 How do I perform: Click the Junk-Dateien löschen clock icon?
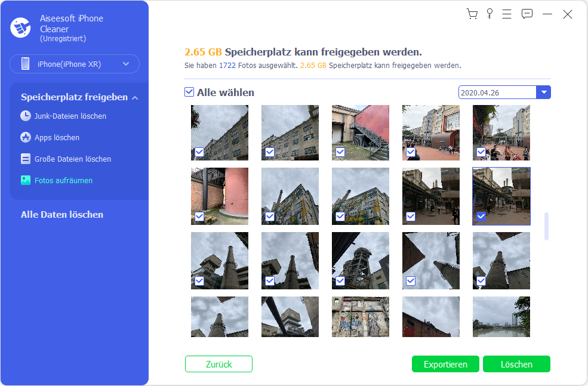point(26,116)
